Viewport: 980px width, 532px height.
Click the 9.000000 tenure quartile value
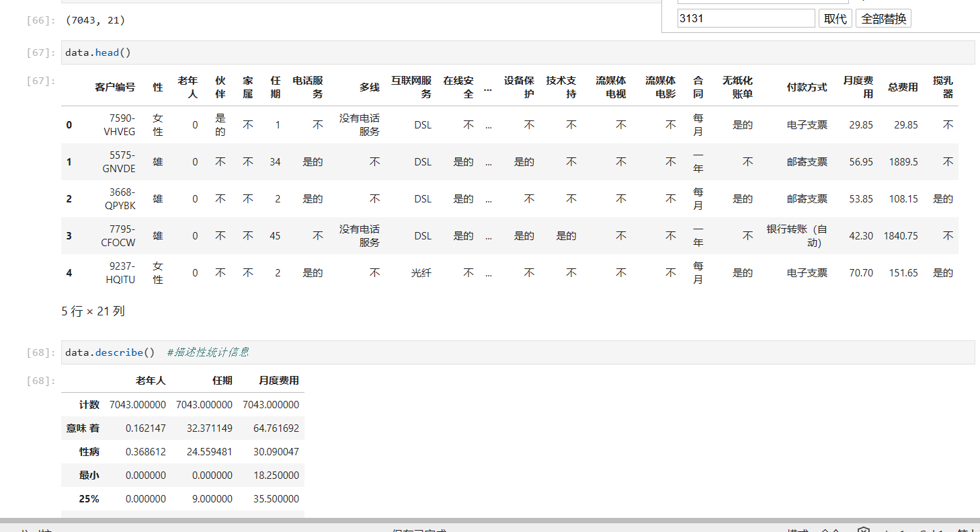coord(212,499)
